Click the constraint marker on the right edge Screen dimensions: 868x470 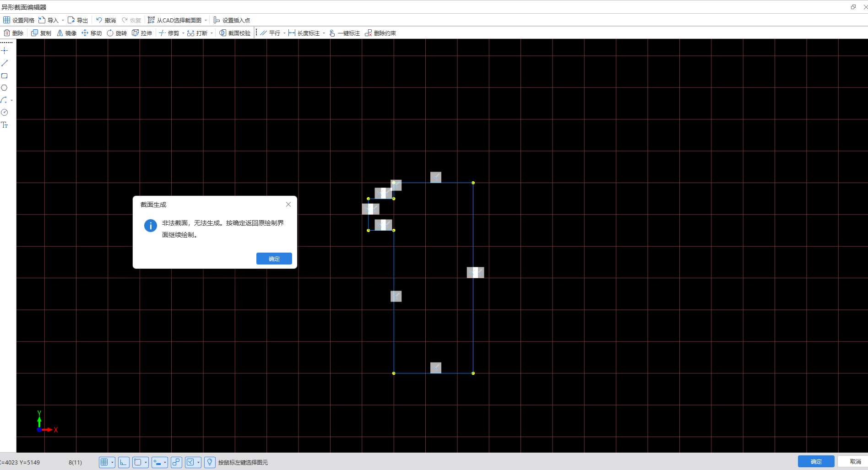click(475, 272)
